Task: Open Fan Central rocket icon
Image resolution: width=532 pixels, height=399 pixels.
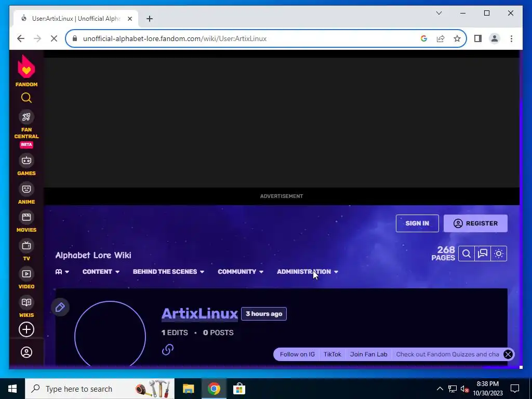Action: (x=26, y=117)
